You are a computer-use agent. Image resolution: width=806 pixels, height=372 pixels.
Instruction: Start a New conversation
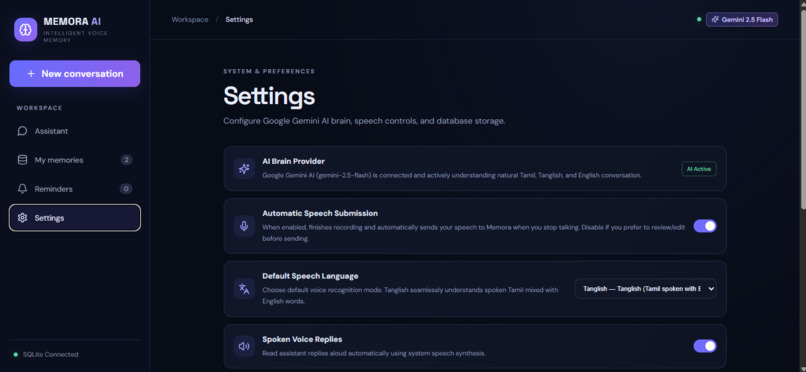click(x=75, y=73)
